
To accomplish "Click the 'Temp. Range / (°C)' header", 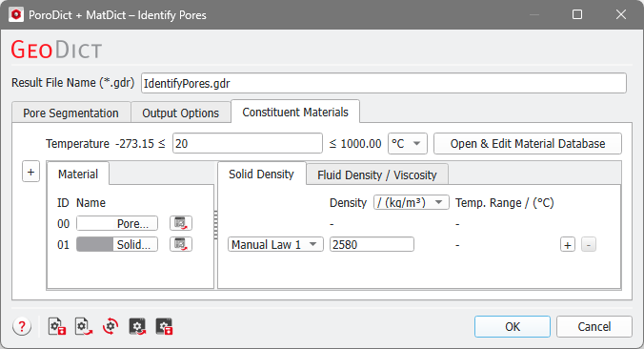I will pos(505,203).
